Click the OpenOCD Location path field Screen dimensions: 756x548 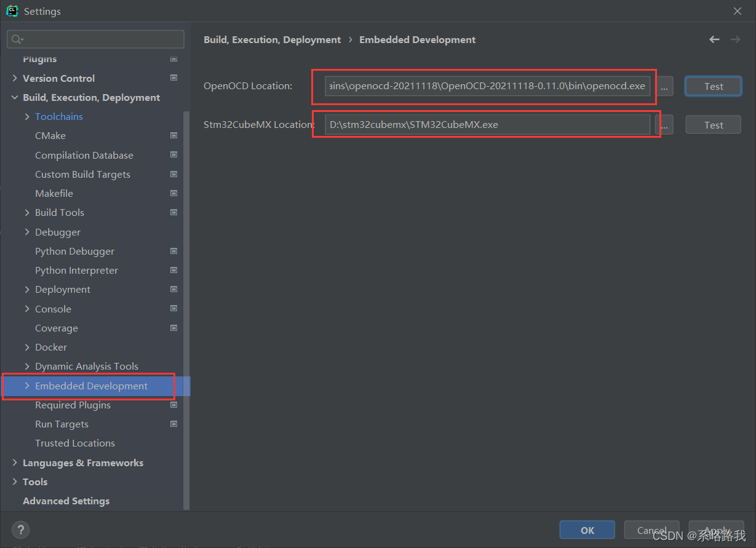click(487, 86)
